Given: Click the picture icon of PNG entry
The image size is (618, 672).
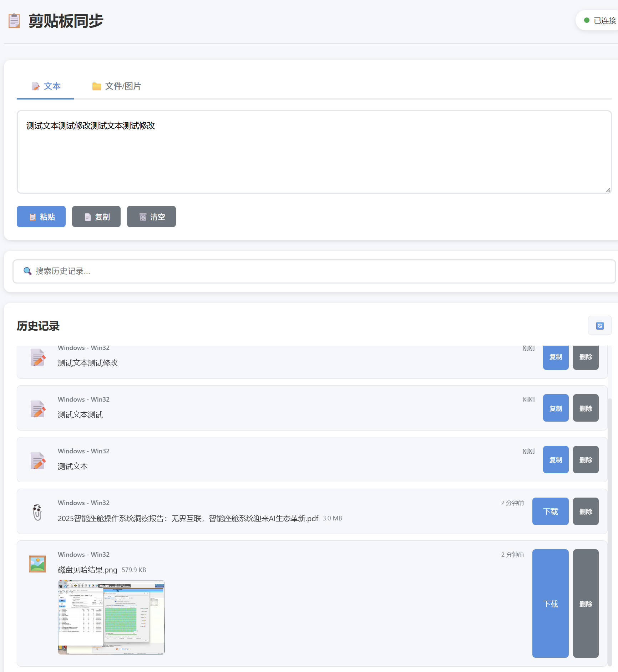Looking at the screenshot, I should (x=37, y=564).
